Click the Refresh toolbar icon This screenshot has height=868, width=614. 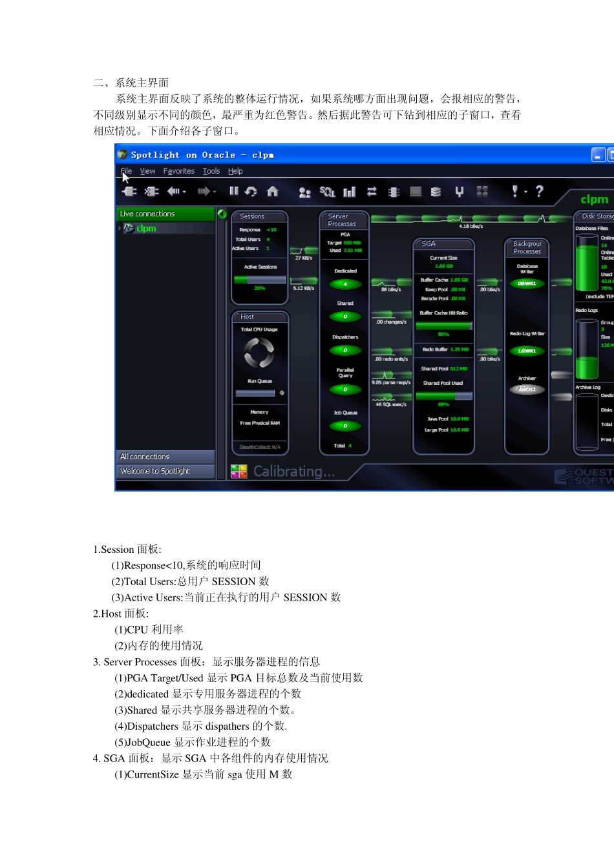(x=251, y=191)
